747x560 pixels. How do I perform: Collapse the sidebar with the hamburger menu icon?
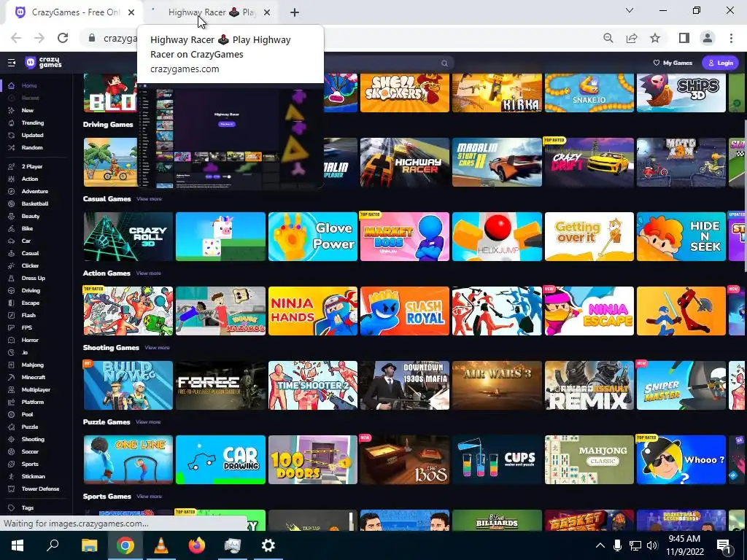click(12, 63)
